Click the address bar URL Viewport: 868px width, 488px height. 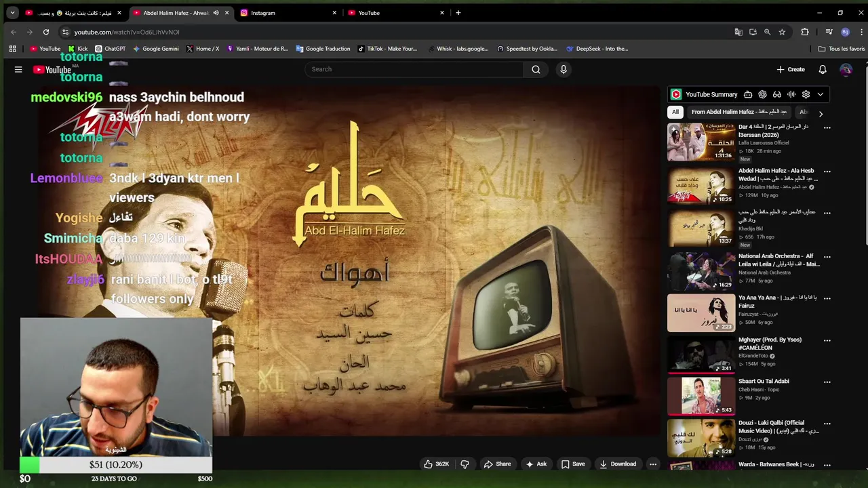[x=127, y=32]
